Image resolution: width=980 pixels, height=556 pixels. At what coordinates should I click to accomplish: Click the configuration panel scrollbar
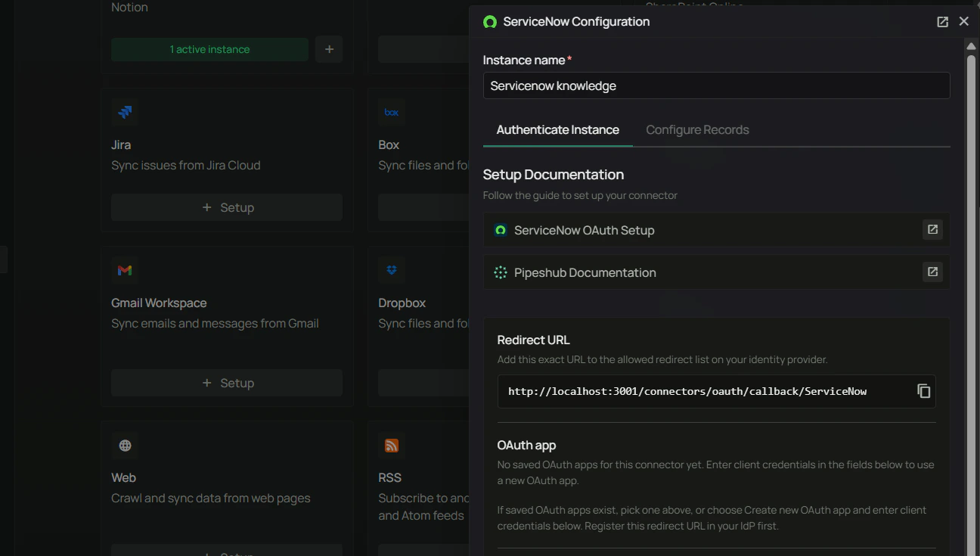click(x=971, y=303)
